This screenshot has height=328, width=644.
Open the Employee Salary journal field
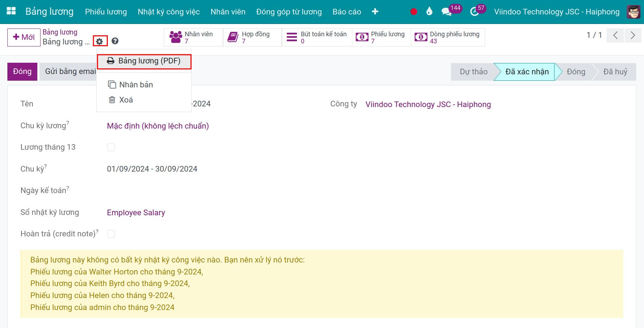point(136,213)
